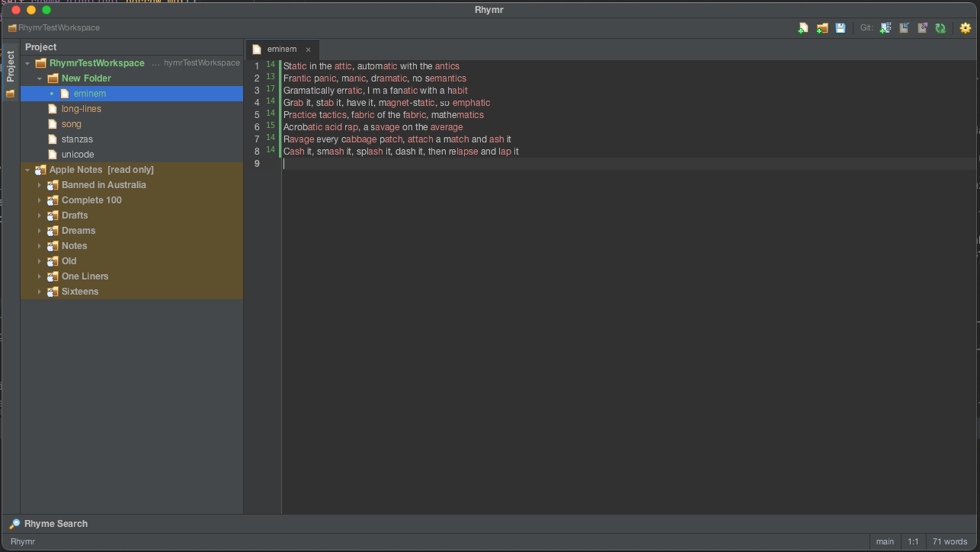Click the file icon on the eminem tab
980x552 pixels.
(257, 49)
